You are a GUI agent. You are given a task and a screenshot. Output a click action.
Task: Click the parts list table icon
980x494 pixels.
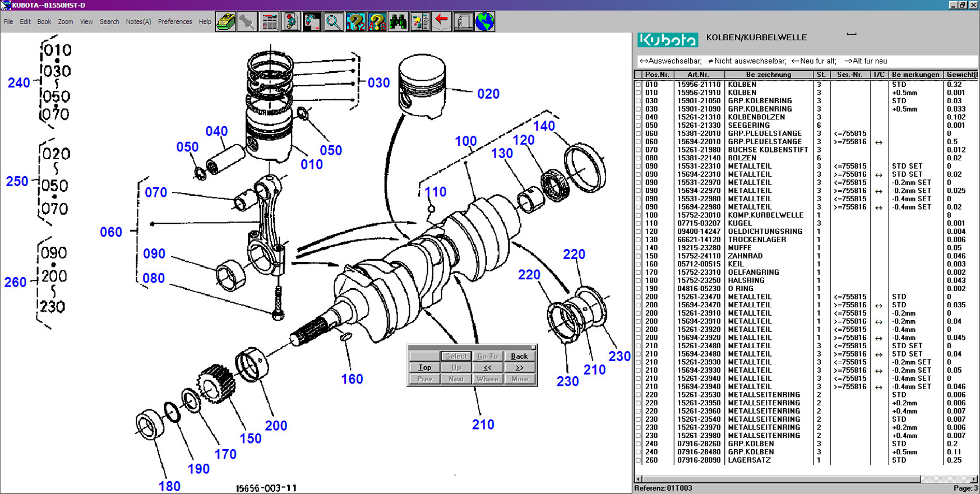tap(269, 22)
